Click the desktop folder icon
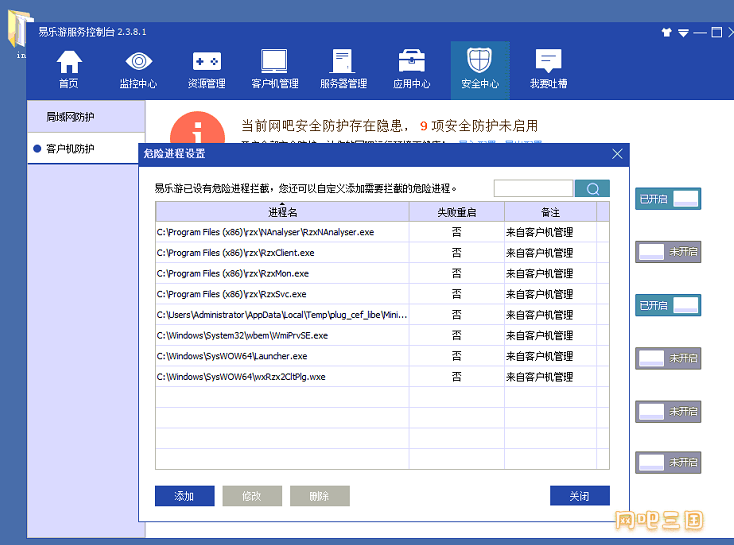Screen dimensions: 734x545 19,30
